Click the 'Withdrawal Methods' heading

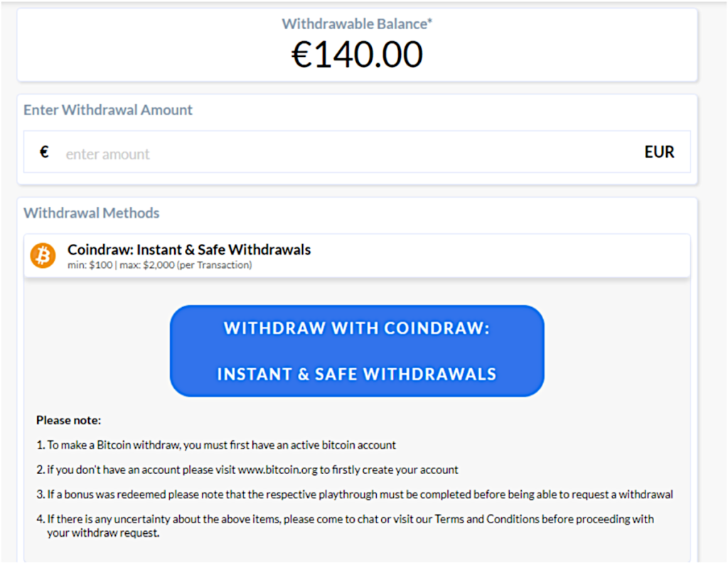(x=92, y=213)
